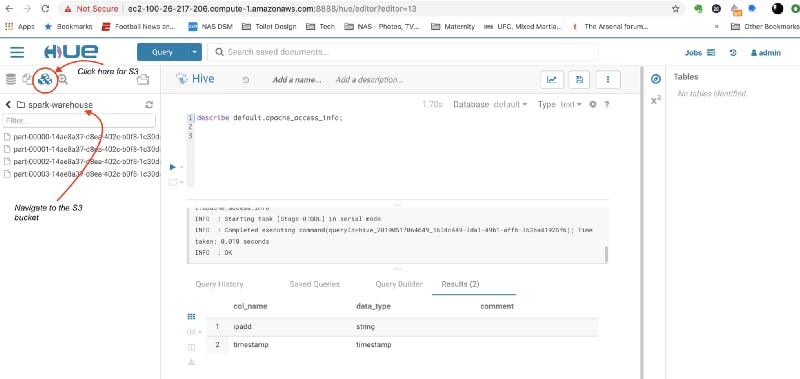This screenshot has width=800, height=379.
Task: Open the SQL database assist panel icon
Action: point(11,79)
